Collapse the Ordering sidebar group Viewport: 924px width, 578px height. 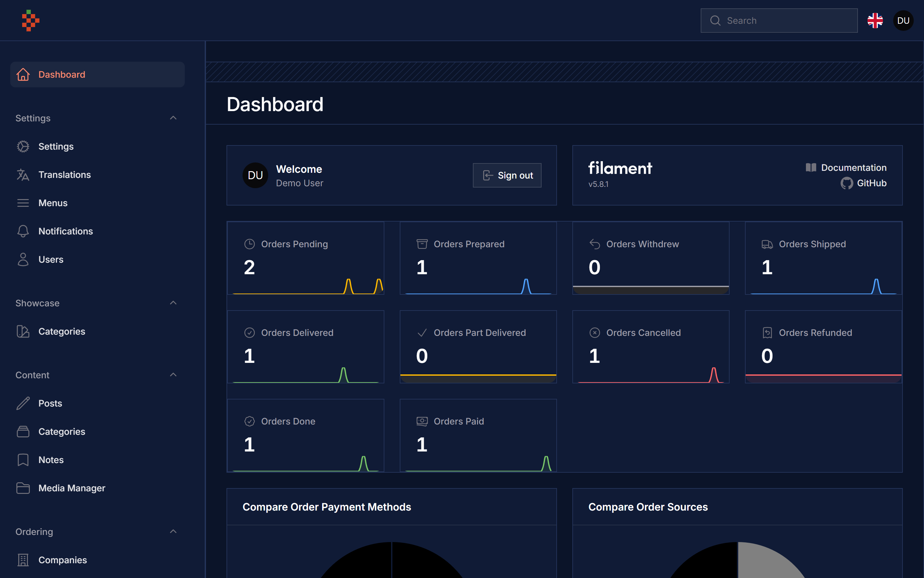tap(173, 531)
